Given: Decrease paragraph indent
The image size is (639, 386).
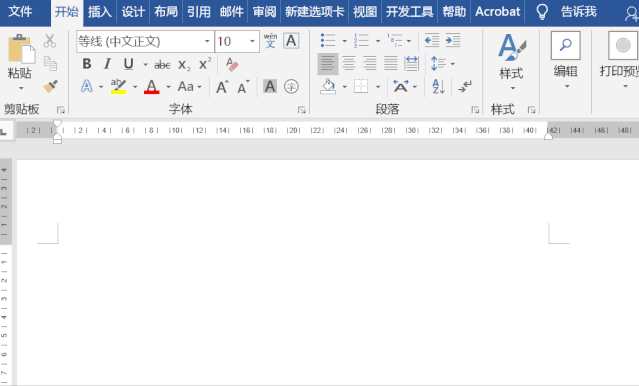Looking at the screenshot, I should tap(432, 41).
